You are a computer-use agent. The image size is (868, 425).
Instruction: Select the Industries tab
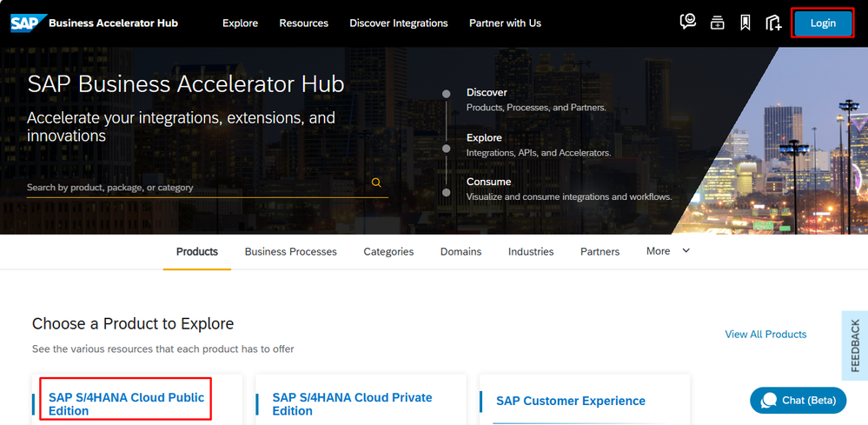click(x=530, y=252)
